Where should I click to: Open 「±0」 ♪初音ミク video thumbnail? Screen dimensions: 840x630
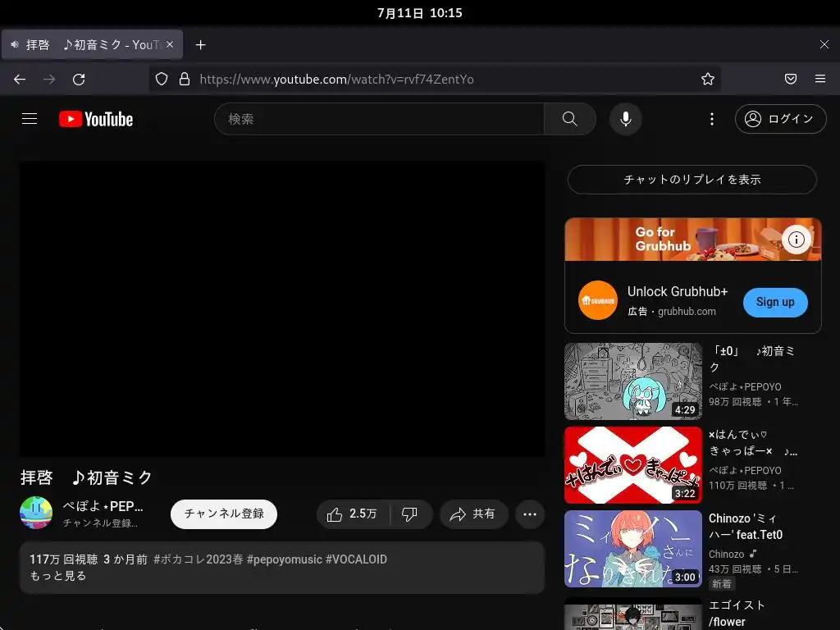pos(633,381)
